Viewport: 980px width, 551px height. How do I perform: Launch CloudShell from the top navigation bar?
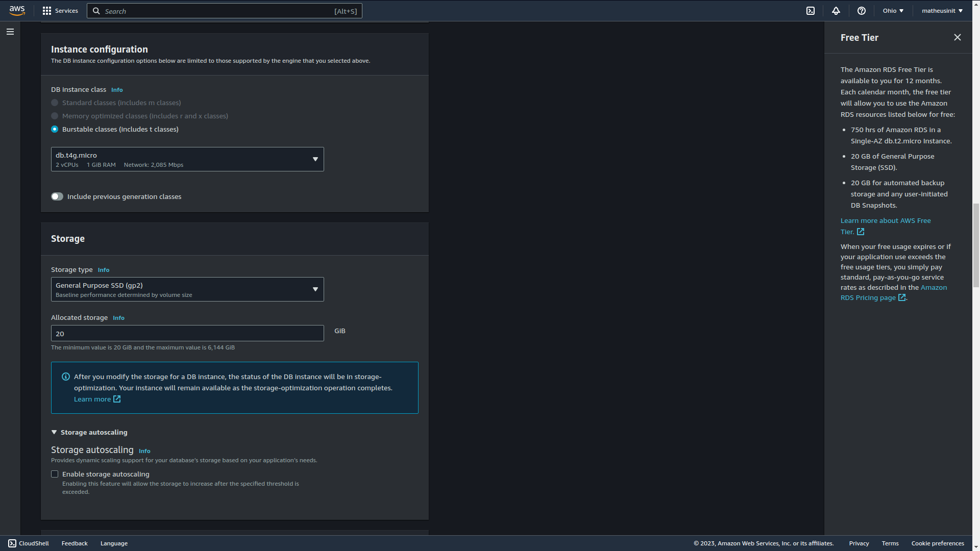point(811,11)
